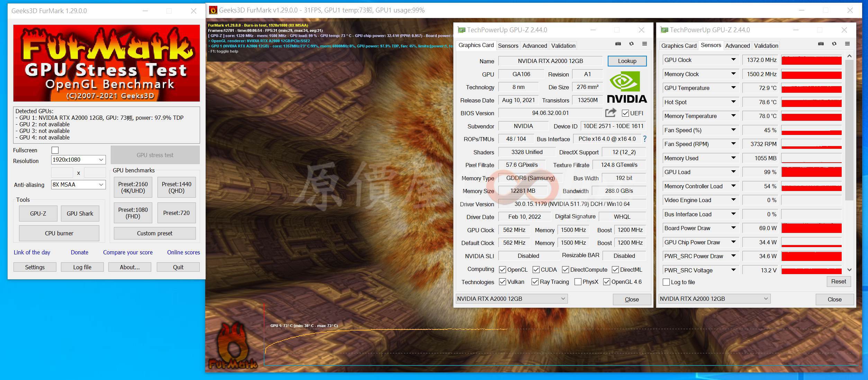
Task: Click the scroll down arrow in Sensors list
Action: (849, 270)
